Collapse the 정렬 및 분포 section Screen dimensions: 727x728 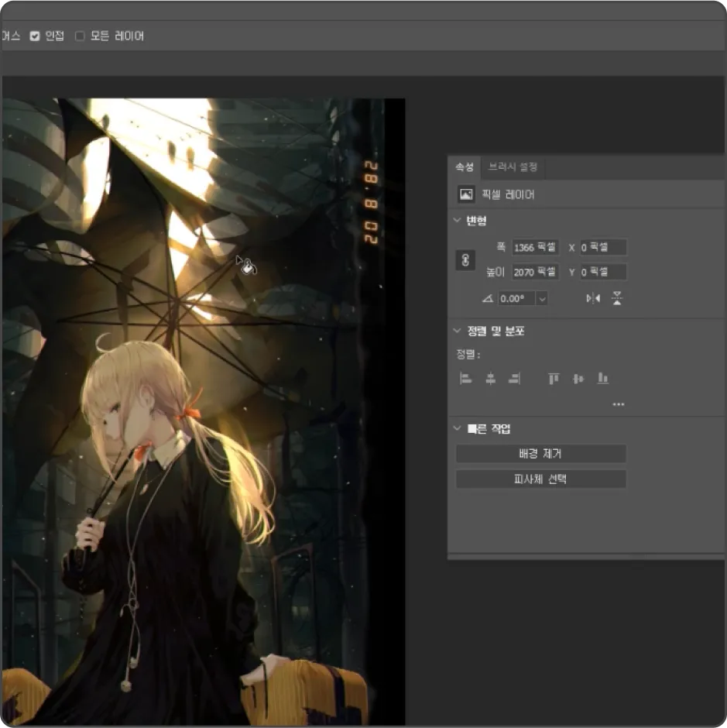point(458,331)
